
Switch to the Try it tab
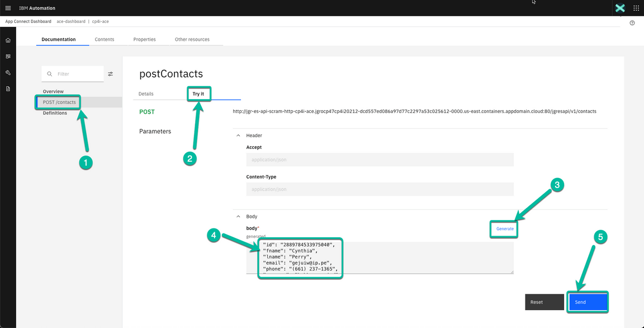point(199,93)
